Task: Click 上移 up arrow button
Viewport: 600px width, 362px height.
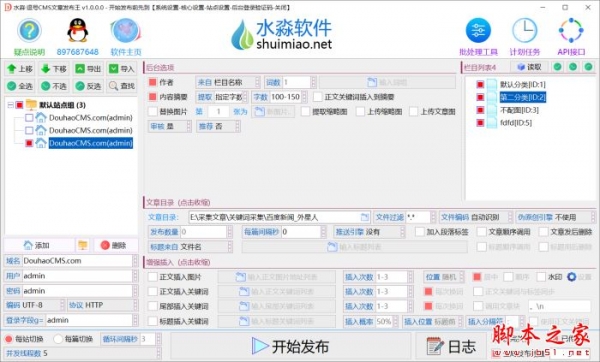Action: [20, 69]
